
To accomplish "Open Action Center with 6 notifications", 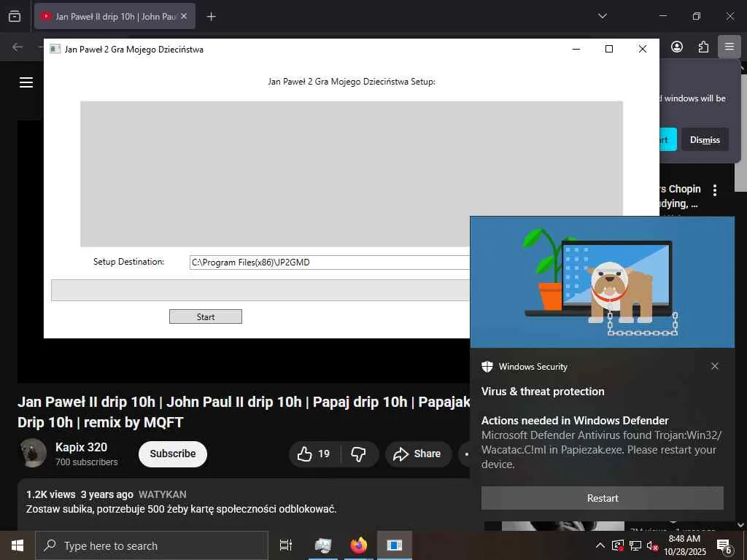I will pos(724,545).
